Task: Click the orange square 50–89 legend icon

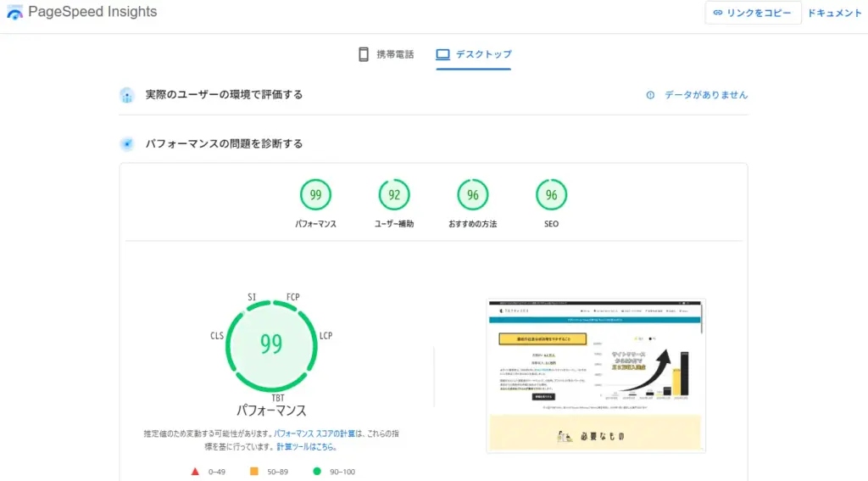Action: tap(254, 471)
